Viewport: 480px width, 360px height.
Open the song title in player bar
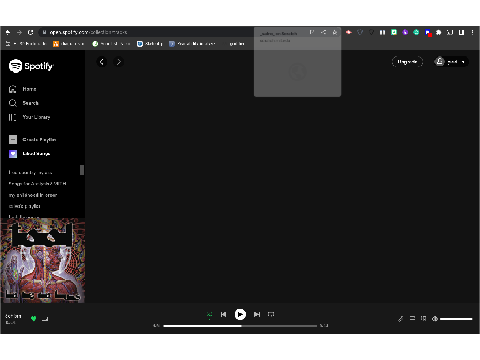13,316
